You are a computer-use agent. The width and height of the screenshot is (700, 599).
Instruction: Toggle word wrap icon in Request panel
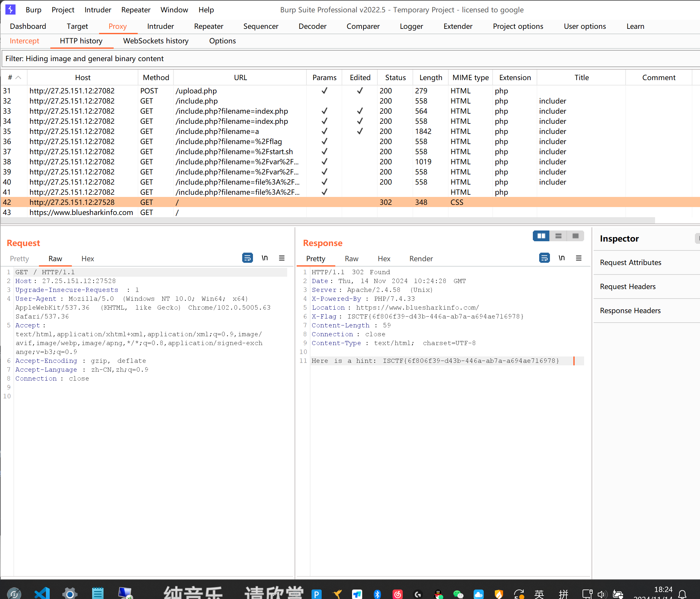point(247,258)
